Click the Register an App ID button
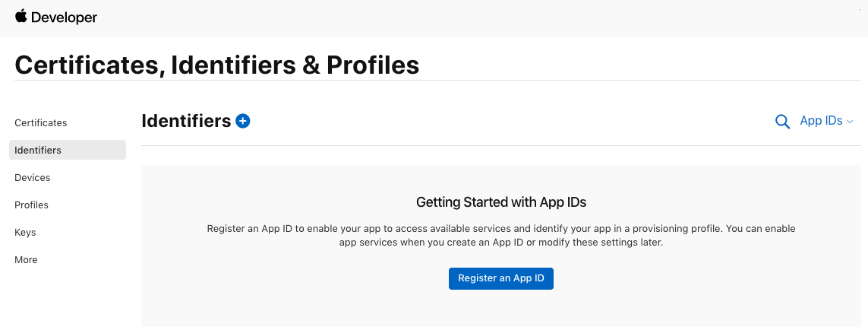Viewport: 868px width, 330px height. 501,278
